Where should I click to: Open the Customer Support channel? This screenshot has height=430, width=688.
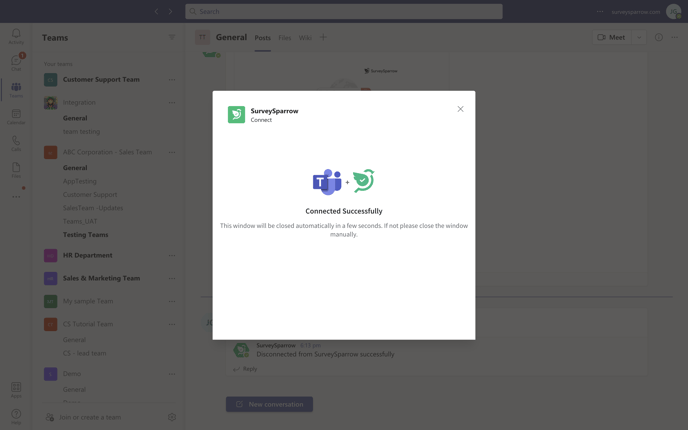90,194
